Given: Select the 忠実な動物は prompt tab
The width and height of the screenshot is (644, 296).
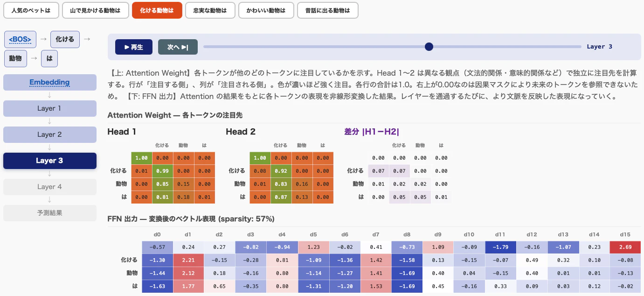Looking at the screenshot, I should click(210, 10).
